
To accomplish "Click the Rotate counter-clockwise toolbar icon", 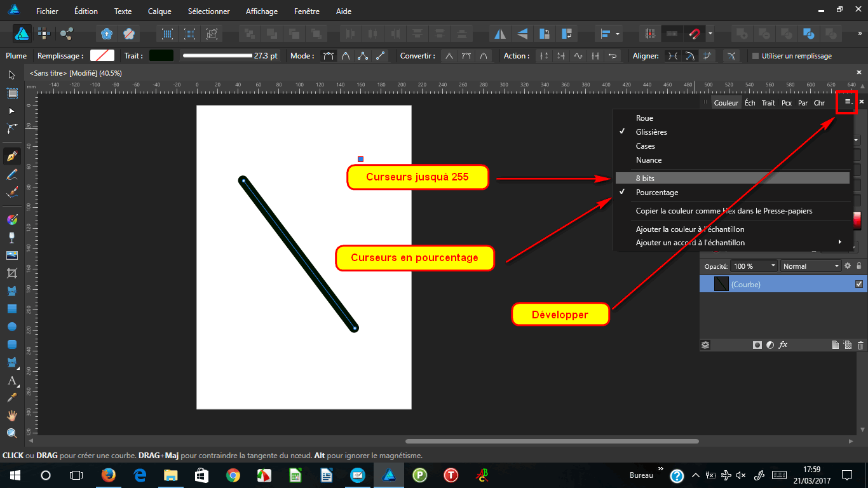I will (x=544, y=33).
